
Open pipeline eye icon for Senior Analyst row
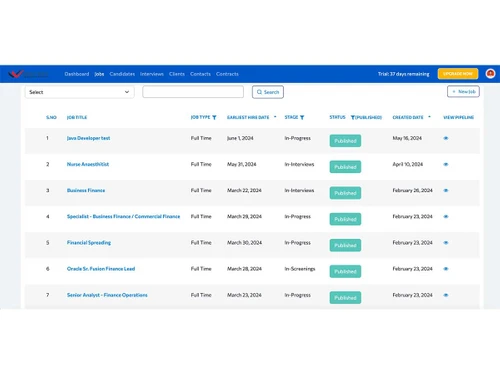446,295
